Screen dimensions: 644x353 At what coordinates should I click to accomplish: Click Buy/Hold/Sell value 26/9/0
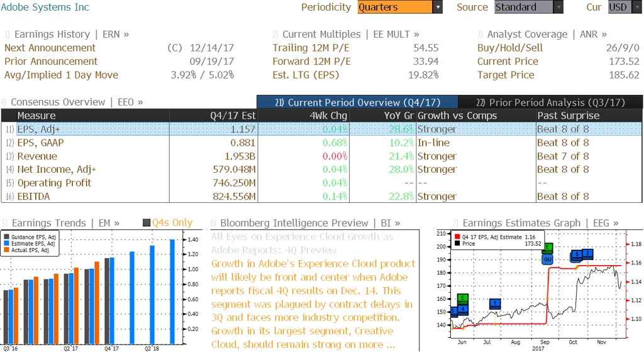coord(623,48)
